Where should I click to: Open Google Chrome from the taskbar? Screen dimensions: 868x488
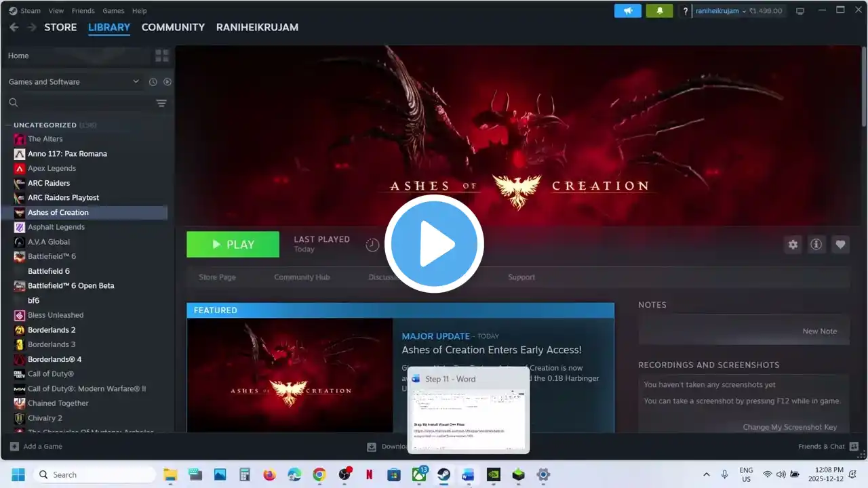[319, 474]
